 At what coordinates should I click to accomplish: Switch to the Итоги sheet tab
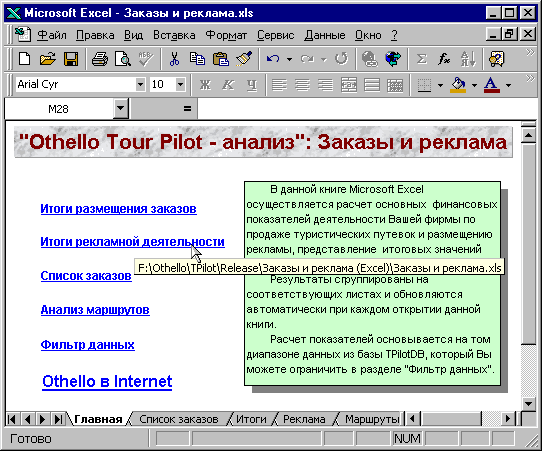(251, 419)
